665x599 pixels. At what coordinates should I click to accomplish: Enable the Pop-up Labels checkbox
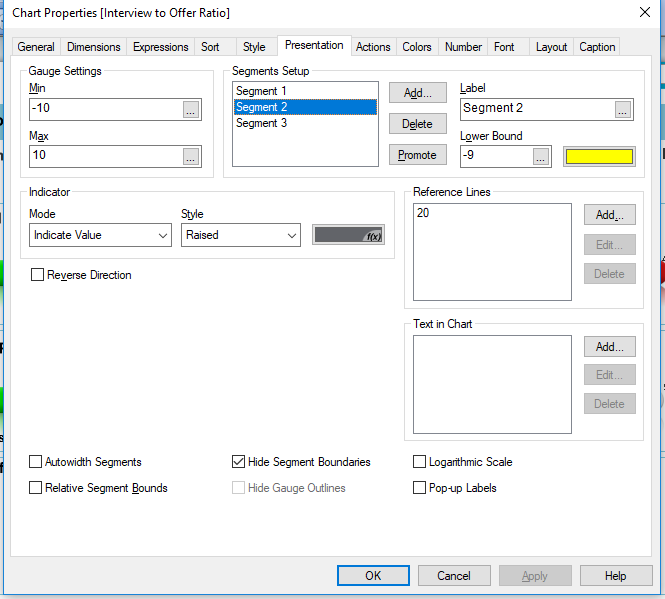coord(421,488)
